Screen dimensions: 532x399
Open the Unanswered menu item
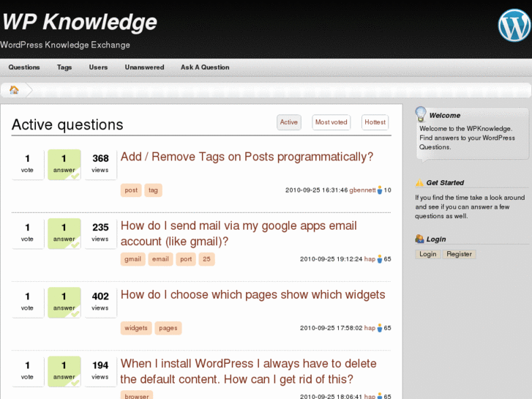click(x=145, y=67)
